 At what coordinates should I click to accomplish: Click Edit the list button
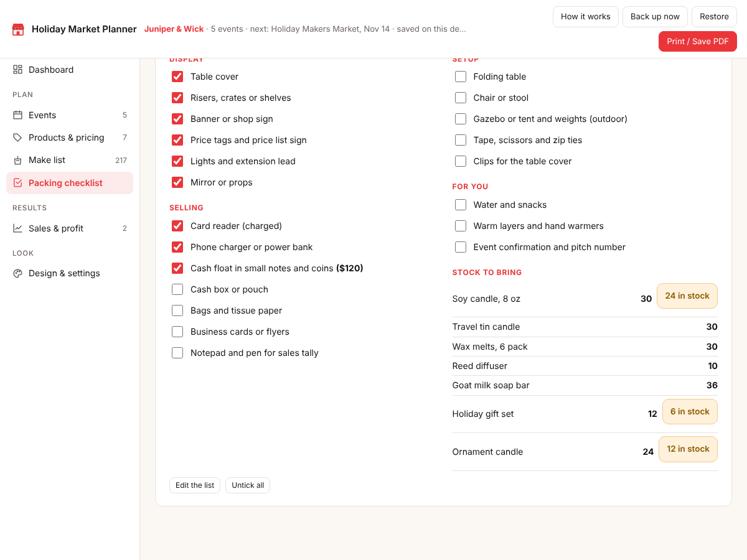(195, 485)
